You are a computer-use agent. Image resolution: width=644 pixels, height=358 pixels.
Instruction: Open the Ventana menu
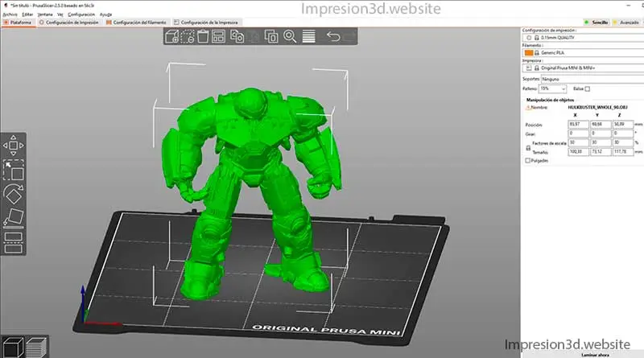point(45,14)
